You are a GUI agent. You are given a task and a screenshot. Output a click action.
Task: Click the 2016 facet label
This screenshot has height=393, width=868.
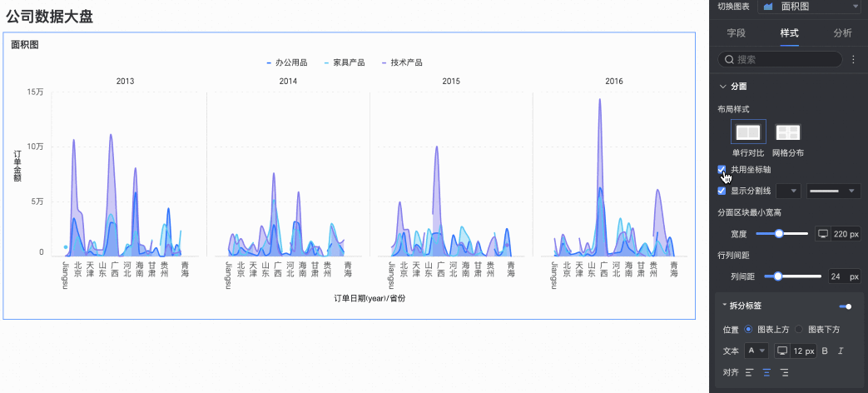pos(614,81)
